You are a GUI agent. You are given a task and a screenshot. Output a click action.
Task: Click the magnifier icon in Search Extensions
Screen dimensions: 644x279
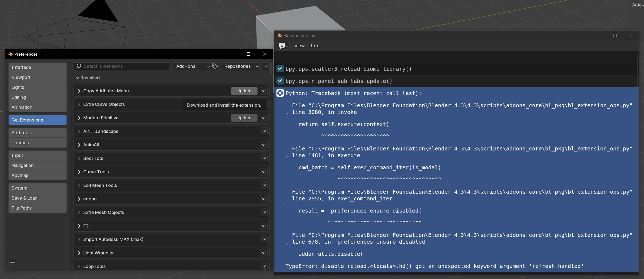coord(78,66)
